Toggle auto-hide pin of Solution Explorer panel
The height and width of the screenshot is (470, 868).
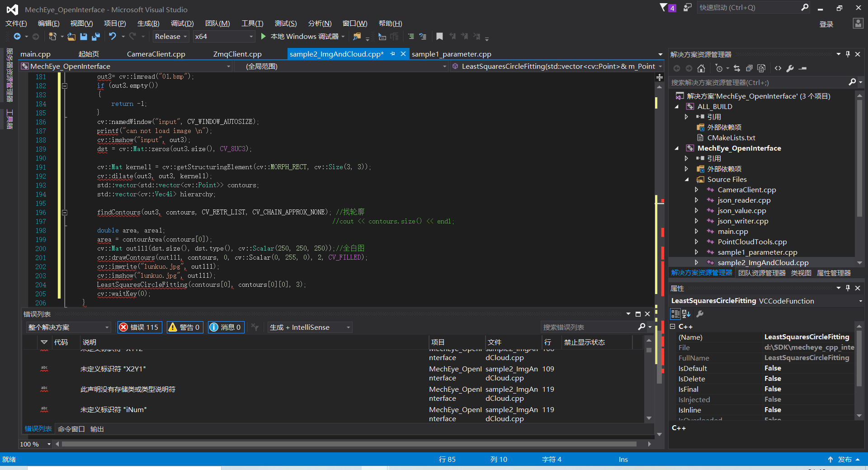pos(848,54)
